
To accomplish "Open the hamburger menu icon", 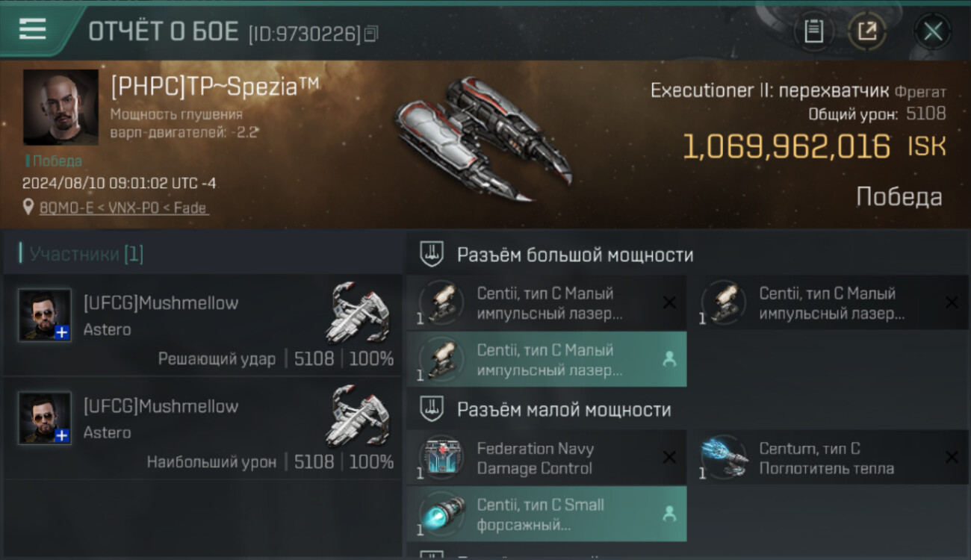I will click(x=32, y=28).
